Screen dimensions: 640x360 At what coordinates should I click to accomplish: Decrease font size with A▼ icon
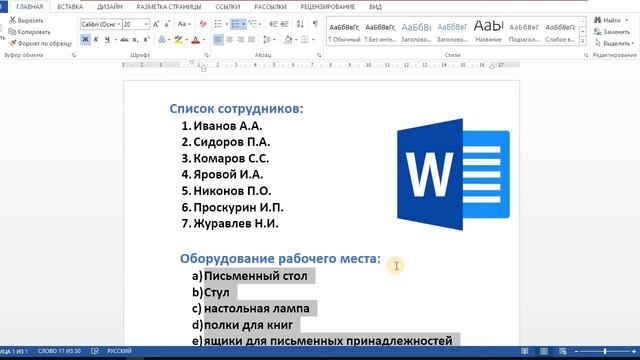[167, 24]
